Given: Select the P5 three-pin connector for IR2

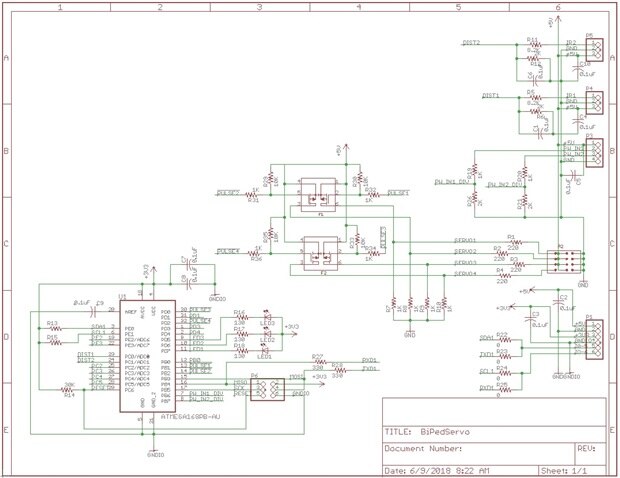Looking at the screenshot, I should (594, 49).
